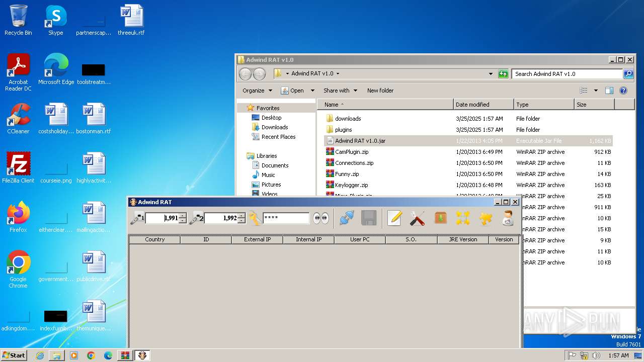
Task: Click the Internal IP column header
Action: pyautogui.click(x=308, y=239)
